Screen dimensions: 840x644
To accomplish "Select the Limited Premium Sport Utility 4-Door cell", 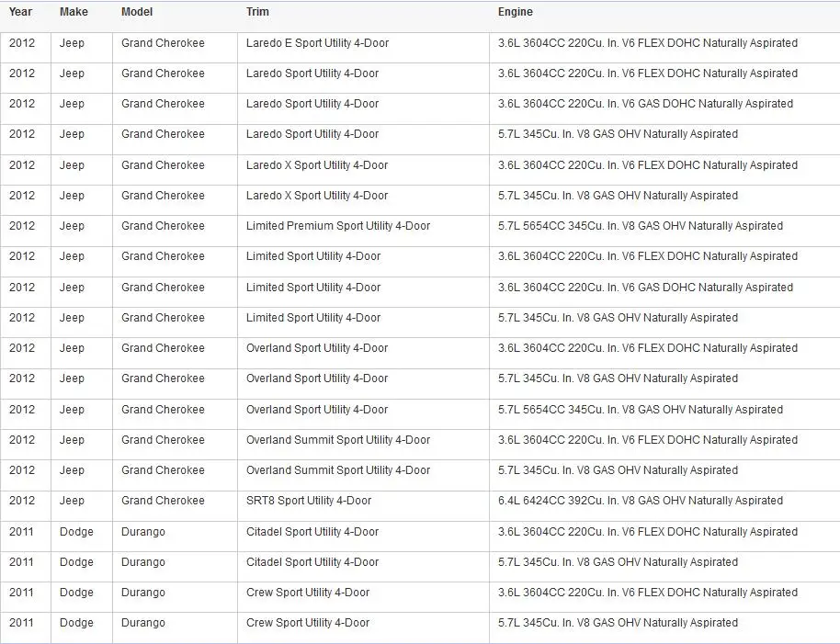I will pyautogui.click(x=363, y=231).
